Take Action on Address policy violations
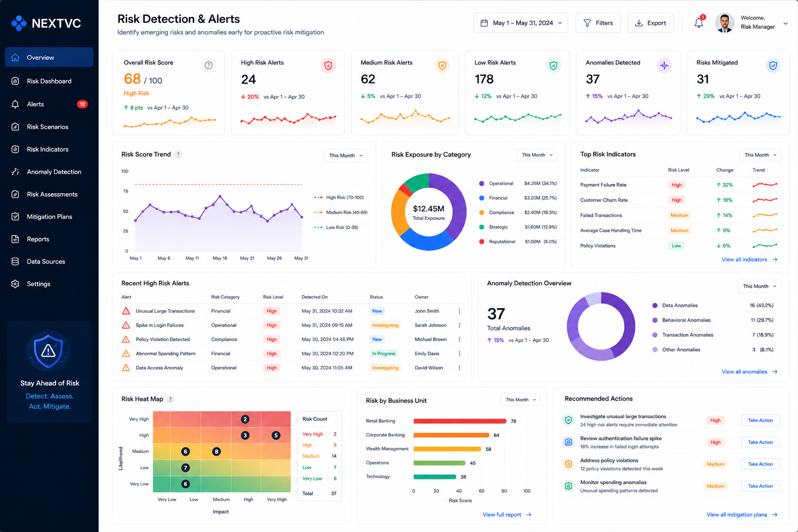Screen dimensions: 798x532 click(x=760, y=464)
